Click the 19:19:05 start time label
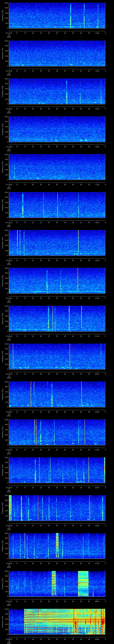 coord(9,298)
